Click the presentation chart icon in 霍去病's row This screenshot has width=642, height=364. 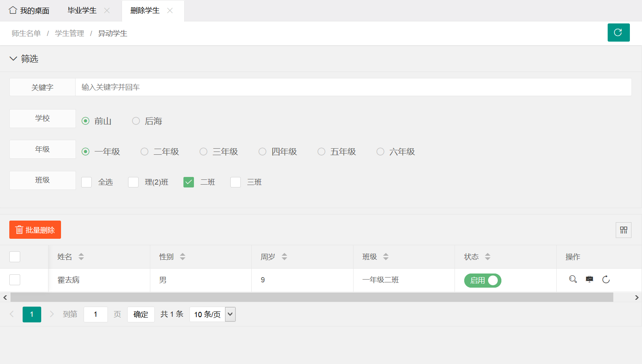(589, 279)
